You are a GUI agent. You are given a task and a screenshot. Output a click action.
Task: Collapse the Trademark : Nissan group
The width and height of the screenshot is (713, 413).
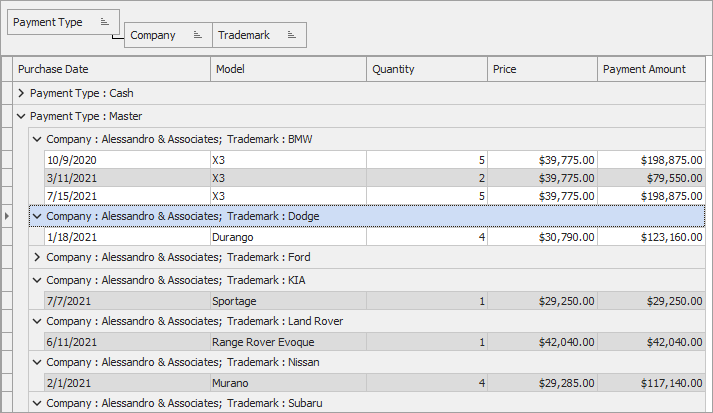pyautogui.click(x=38, y=362)
